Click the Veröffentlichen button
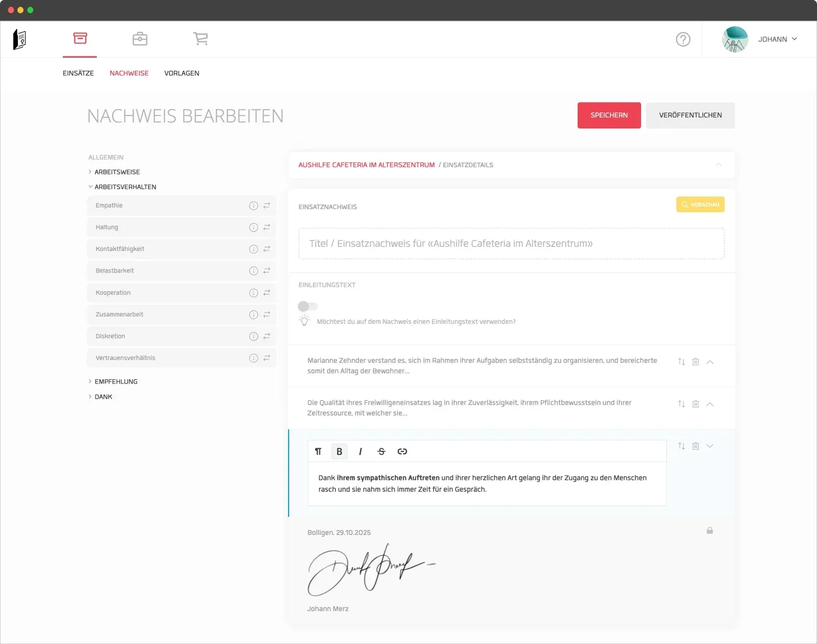This screenshot has height=644, width=817. point(690,115)
